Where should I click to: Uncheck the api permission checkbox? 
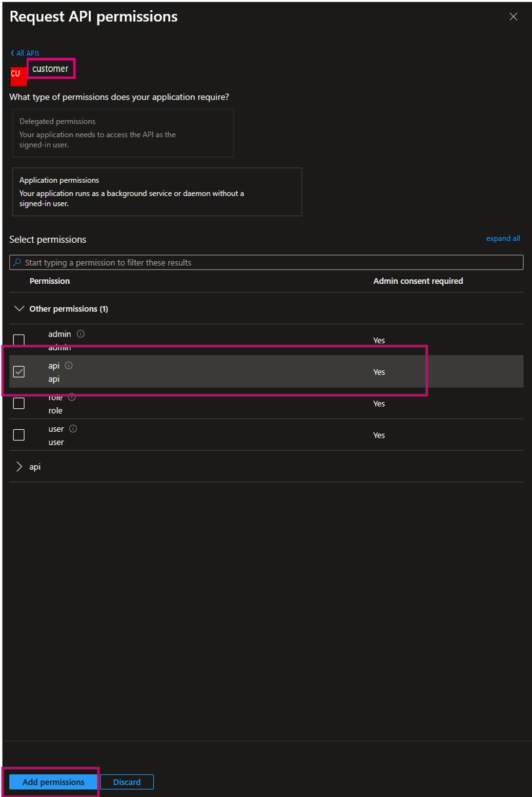[x=19, y=372]
